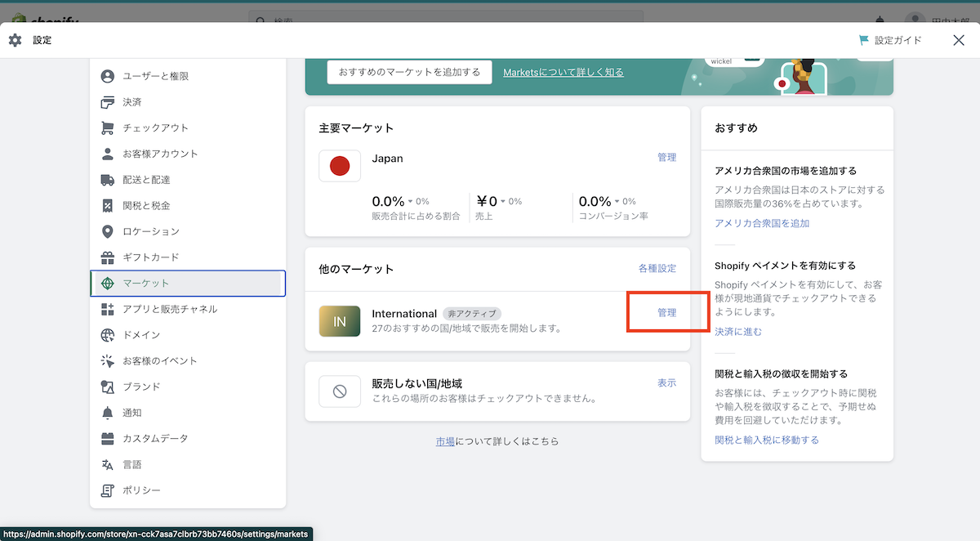
Task: Click 関税と輸入税に移動する link
Action: pyautogui.click(x=767, y=440)
